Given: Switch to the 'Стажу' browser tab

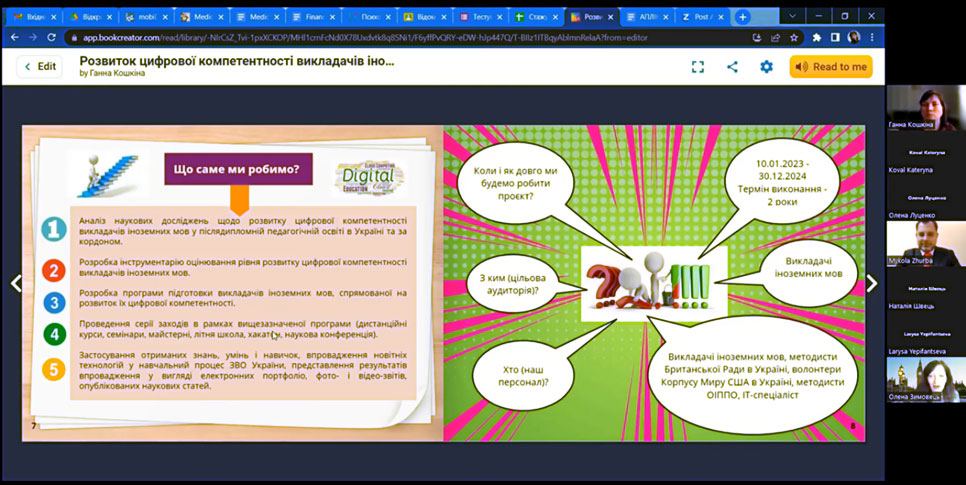Looking at the screenshot, I should point(534,17).
